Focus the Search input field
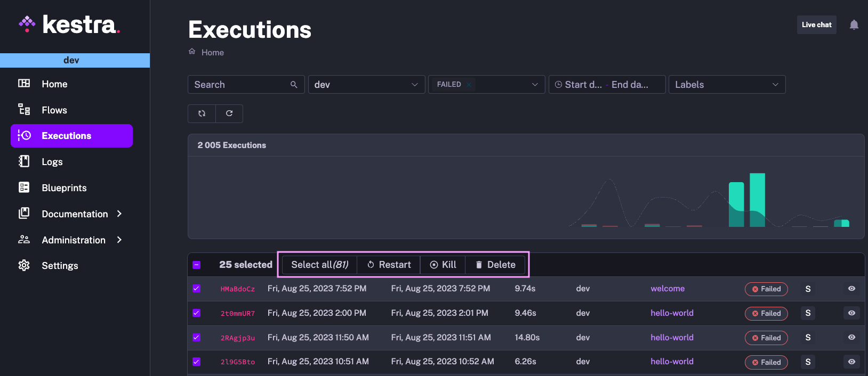 point(246,84)
